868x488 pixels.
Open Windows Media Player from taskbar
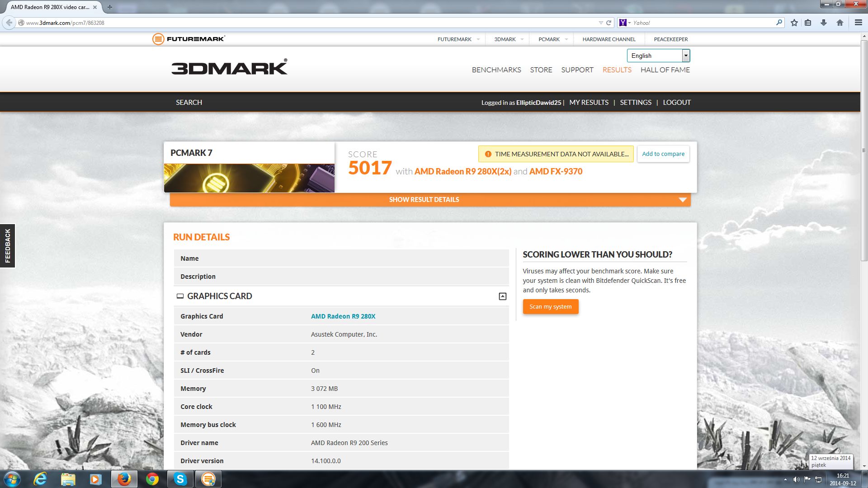pos(95,479)
